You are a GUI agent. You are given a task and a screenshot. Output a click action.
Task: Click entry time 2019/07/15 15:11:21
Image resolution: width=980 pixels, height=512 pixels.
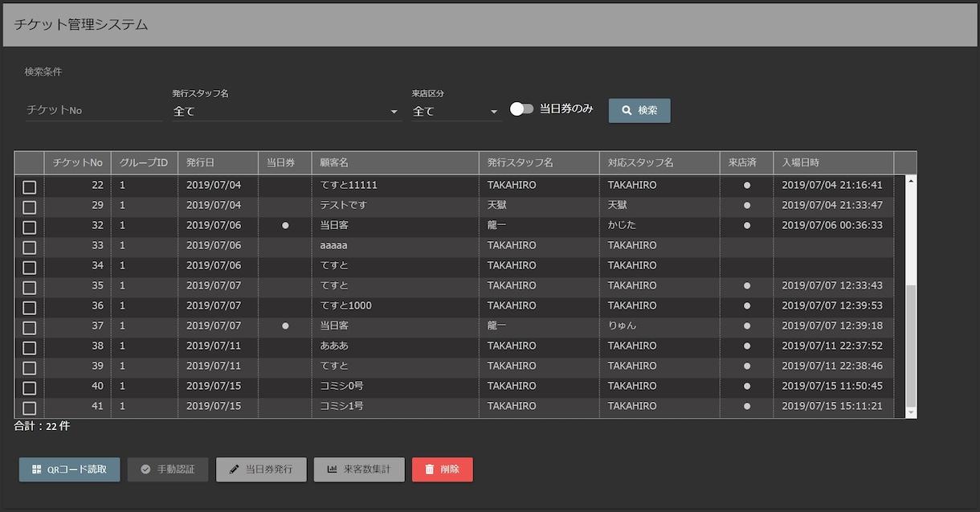click(x=832, y=406)
